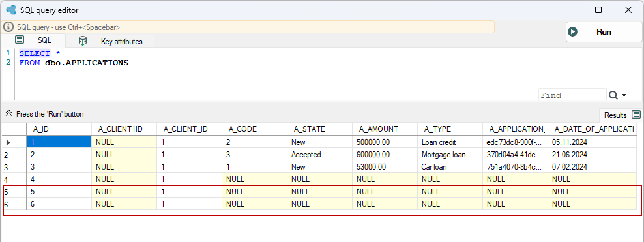Select the row header numbered 5

coord(14,192)
